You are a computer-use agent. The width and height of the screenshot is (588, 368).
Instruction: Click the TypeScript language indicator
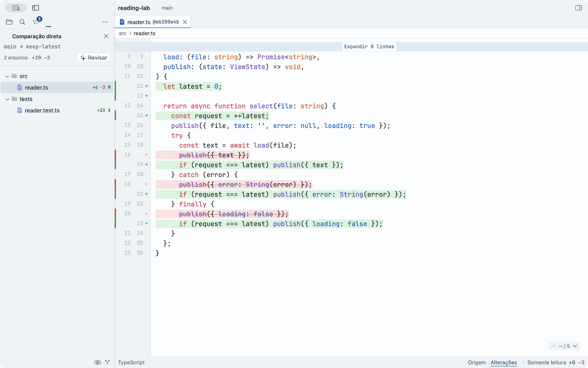pos(131,362)
